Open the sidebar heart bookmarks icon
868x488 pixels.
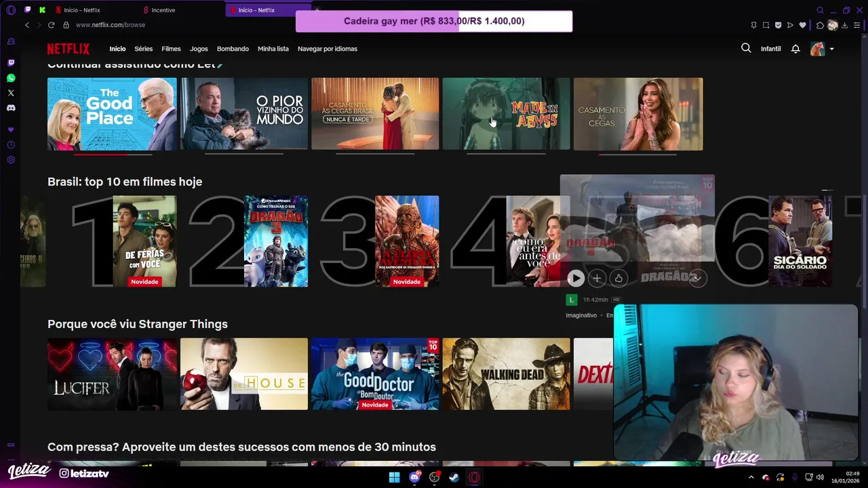click(11, 129)
